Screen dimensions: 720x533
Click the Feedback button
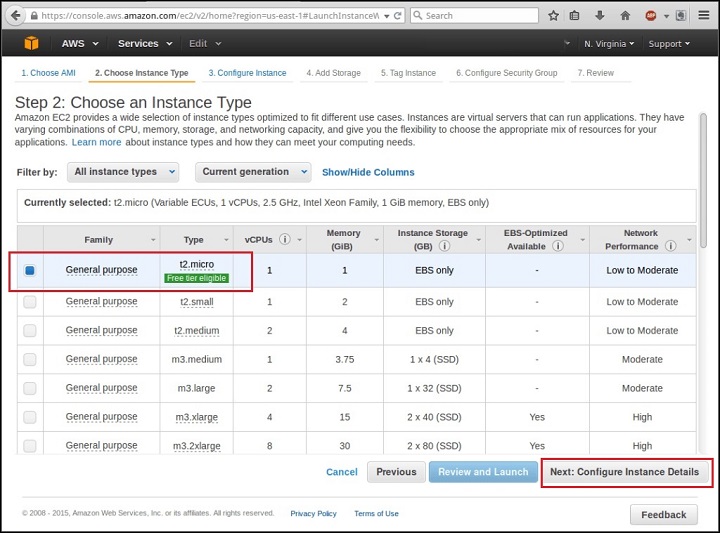[664, 515]
